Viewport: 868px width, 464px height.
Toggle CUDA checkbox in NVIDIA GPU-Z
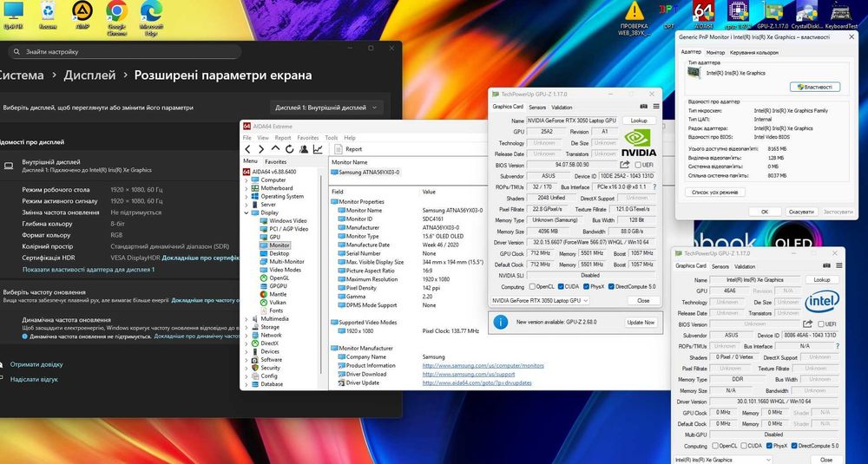coord(561,286)
